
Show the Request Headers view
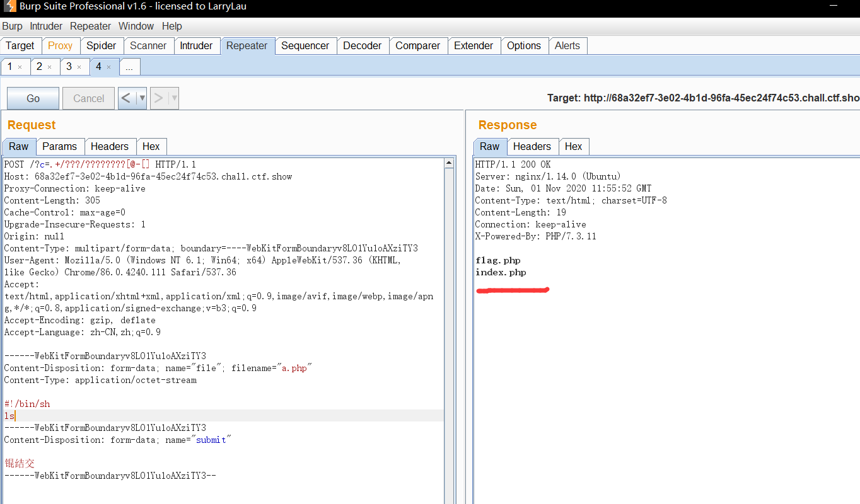pyautogui.click(x=110, y=146)
